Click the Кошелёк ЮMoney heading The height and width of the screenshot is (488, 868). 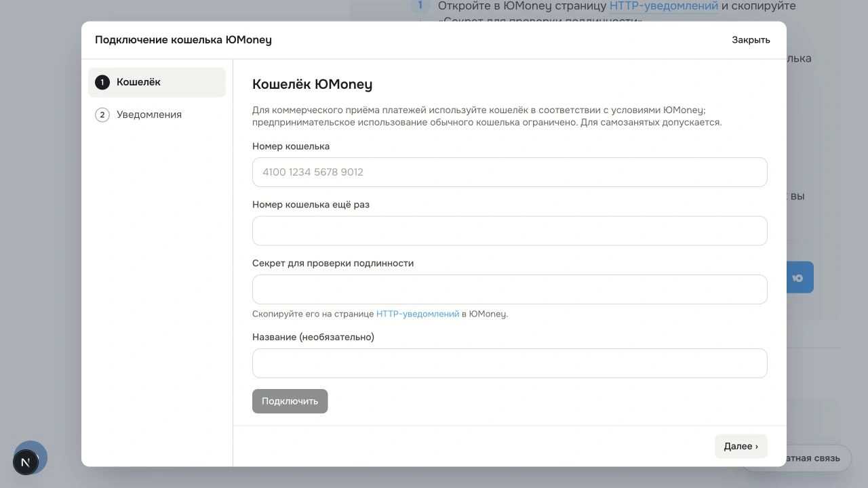pos(312,84)
